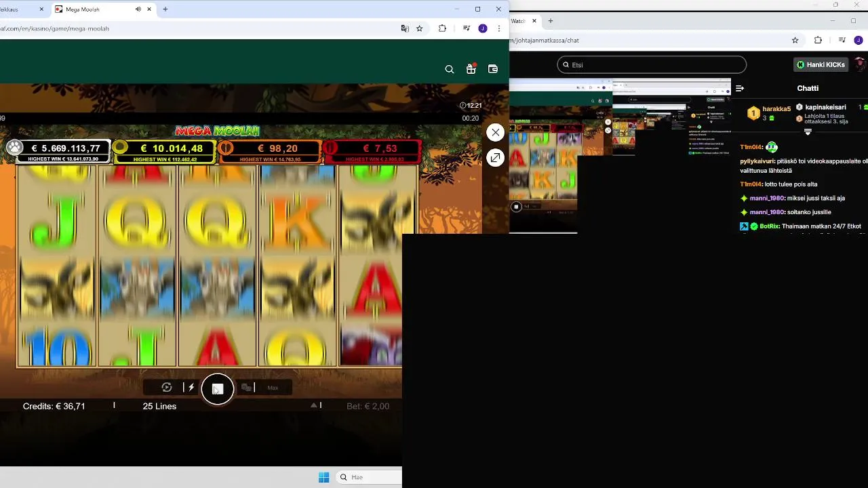
Task: Open the coin bet settings icon
Action: 246,388
